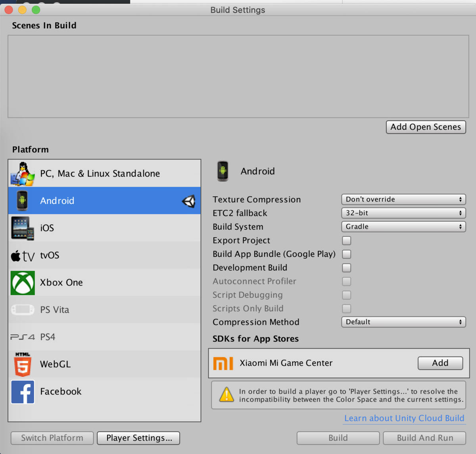Screen dimensions: 476x454
Task: Select the WebGL platform row
Action: 104,364
